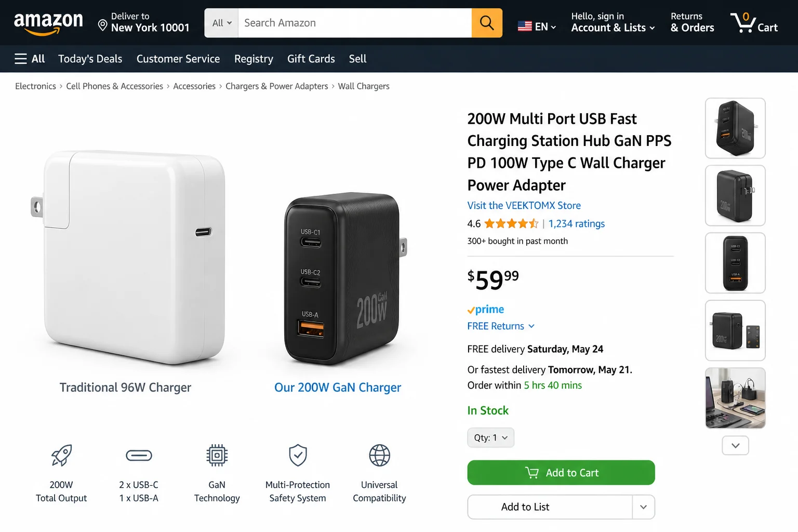Click the Universal Compatibility globe icon
This screenshot has height=532, width=798.
(x=379, y=456)
